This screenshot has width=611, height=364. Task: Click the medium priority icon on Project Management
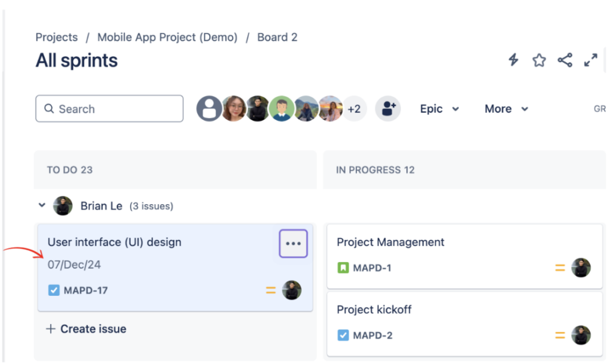pos(559,268)
